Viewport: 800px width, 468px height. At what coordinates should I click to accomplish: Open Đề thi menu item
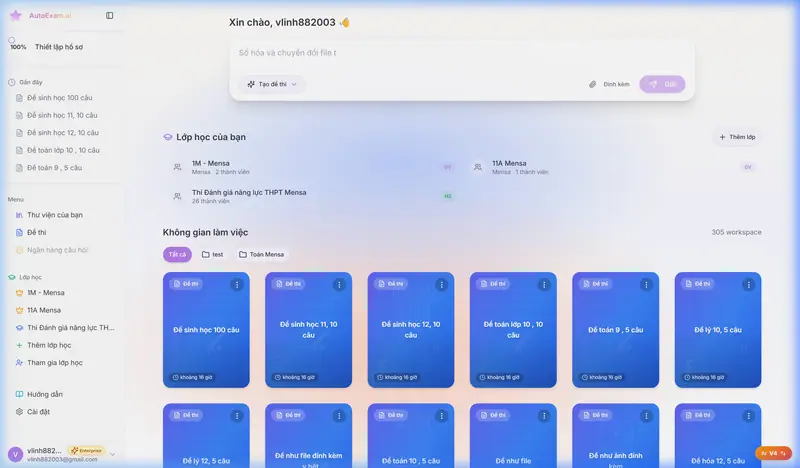coord(36,232)
